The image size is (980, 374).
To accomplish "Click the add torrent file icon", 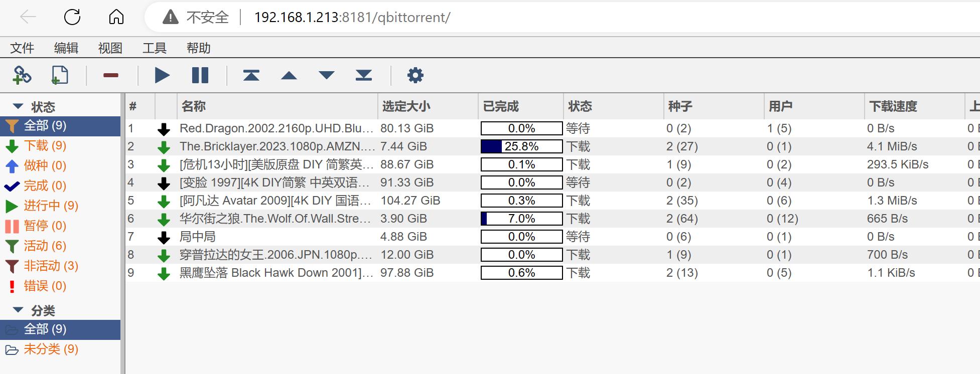I will 60,76.
